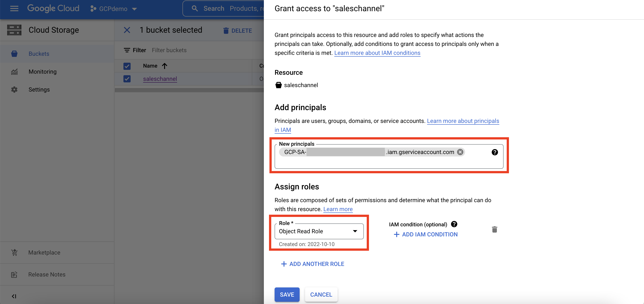Click the Google Cloud logo
Image resolution: width=644 pixels, height=304 pixels.
click(53, 8)
